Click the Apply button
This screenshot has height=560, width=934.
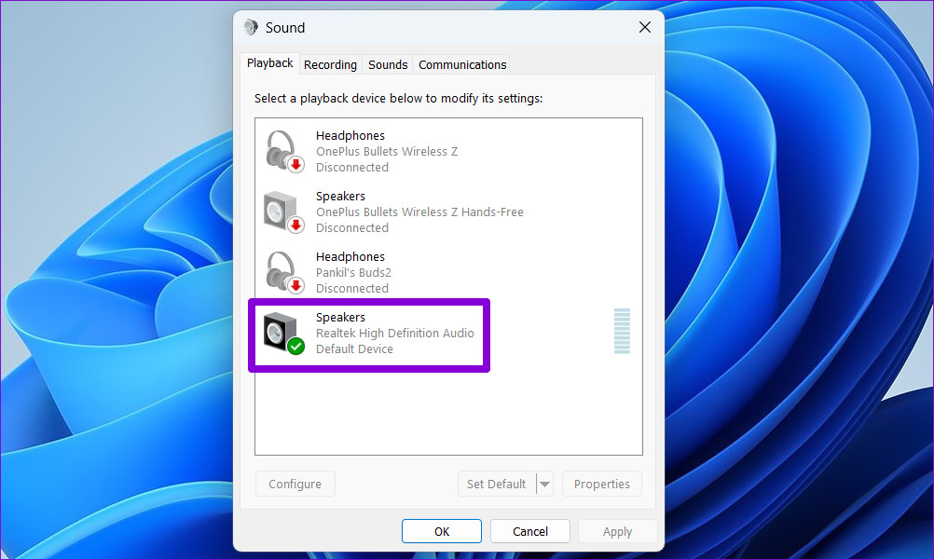pos(617,531)
